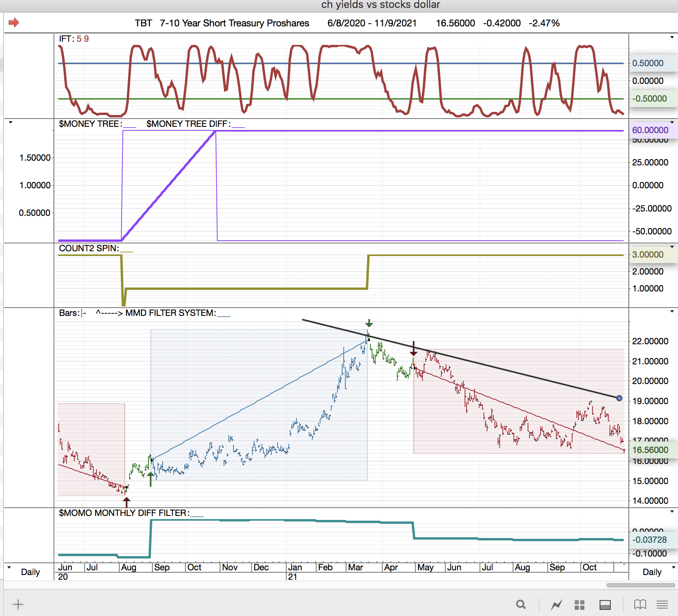Click the horizontal scrollbar thumb below chart
The height and width of the screenshot is (616, 678).
coord(641,585)
